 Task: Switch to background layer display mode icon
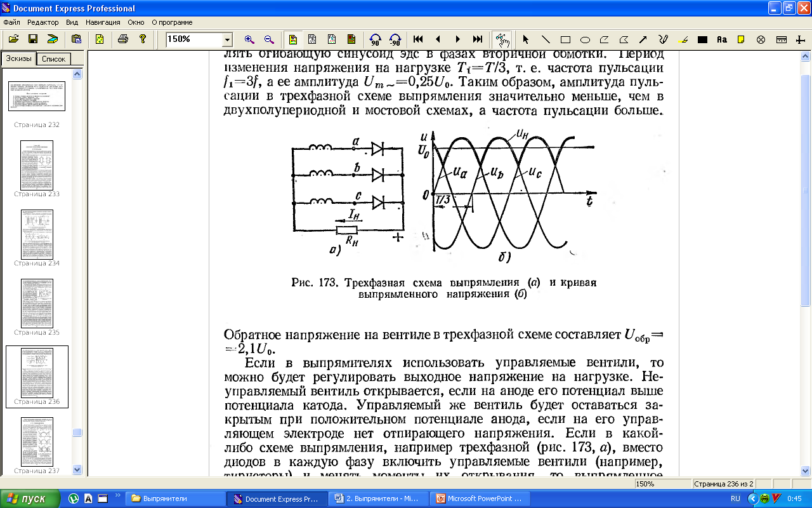coord(351,39)
